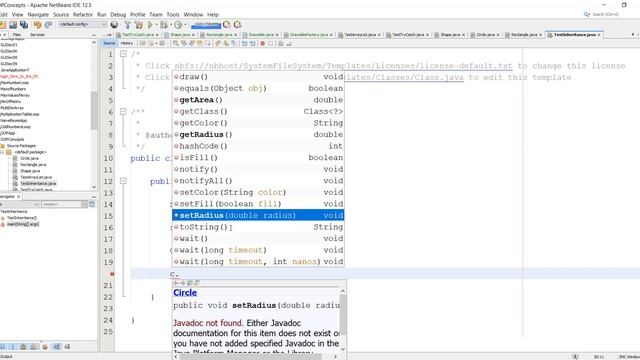Collapse the Javadoc fold at line 6
Screen dimensions: 640x360
pyautogui.click(x=123, y=111)
